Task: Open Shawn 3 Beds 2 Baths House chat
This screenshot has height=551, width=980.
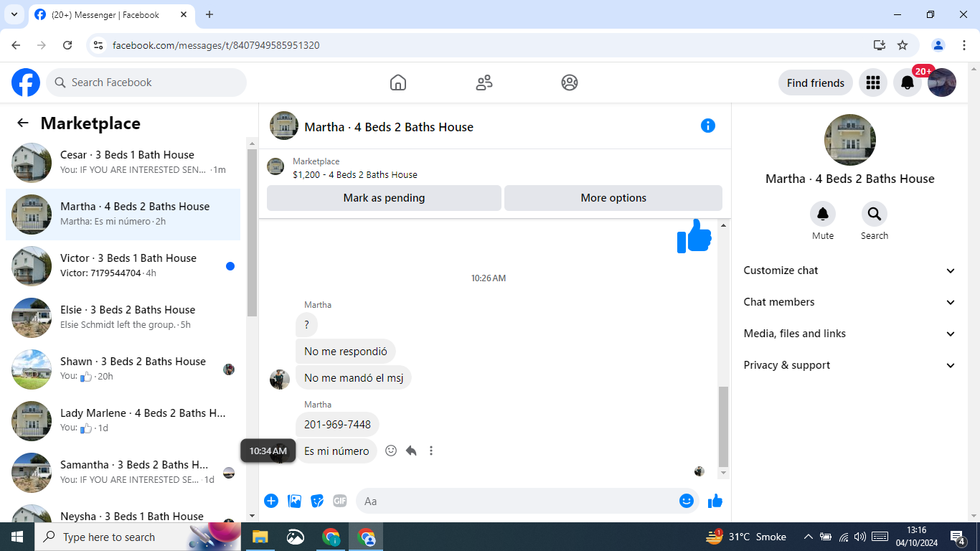Action: tap(123, 369)
